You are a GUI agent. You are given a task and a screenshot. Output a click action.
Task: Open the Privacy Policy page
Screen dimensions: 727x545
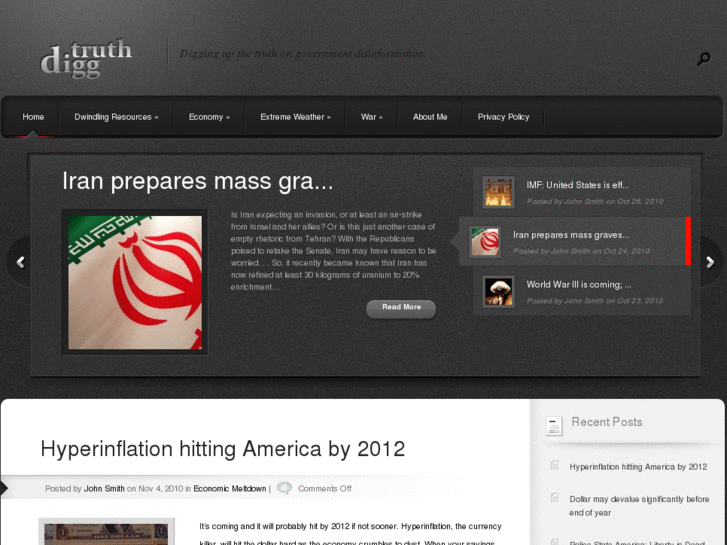point(503,117)
